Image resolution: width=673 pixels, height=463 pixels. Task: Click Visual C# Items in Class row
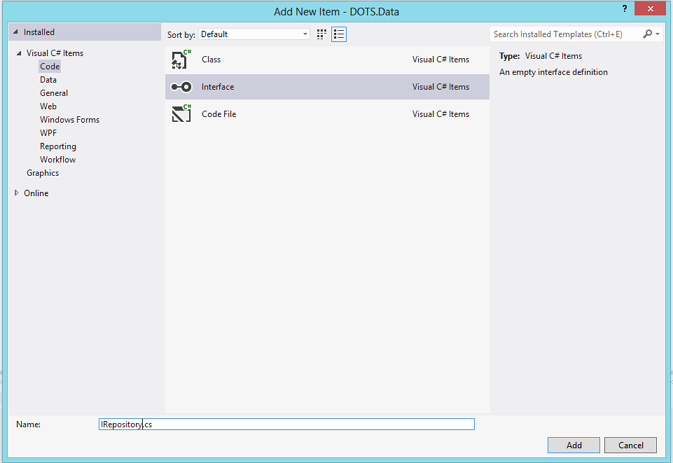click(x=441, y=60)
